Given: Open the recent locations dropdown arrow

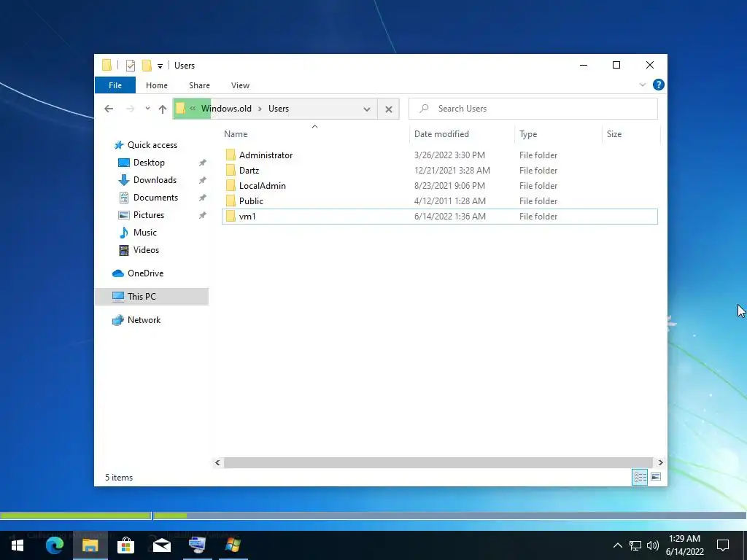Looking at the screenshot, I should (x=147, y=109).
